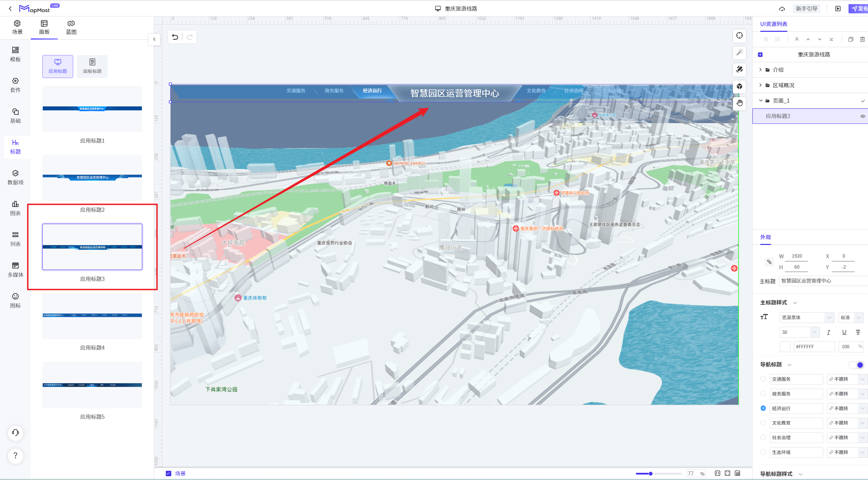Expand the 介绍 folder

(x=761, y=70)
